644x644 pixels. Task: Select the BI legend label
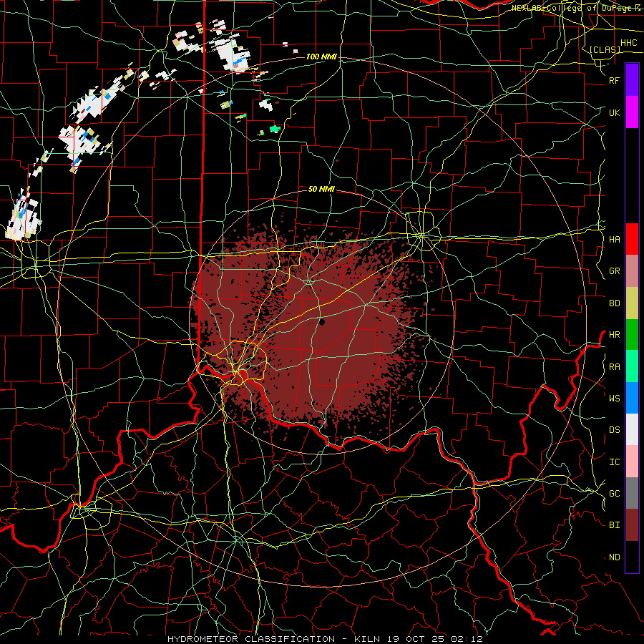point(615,525)
